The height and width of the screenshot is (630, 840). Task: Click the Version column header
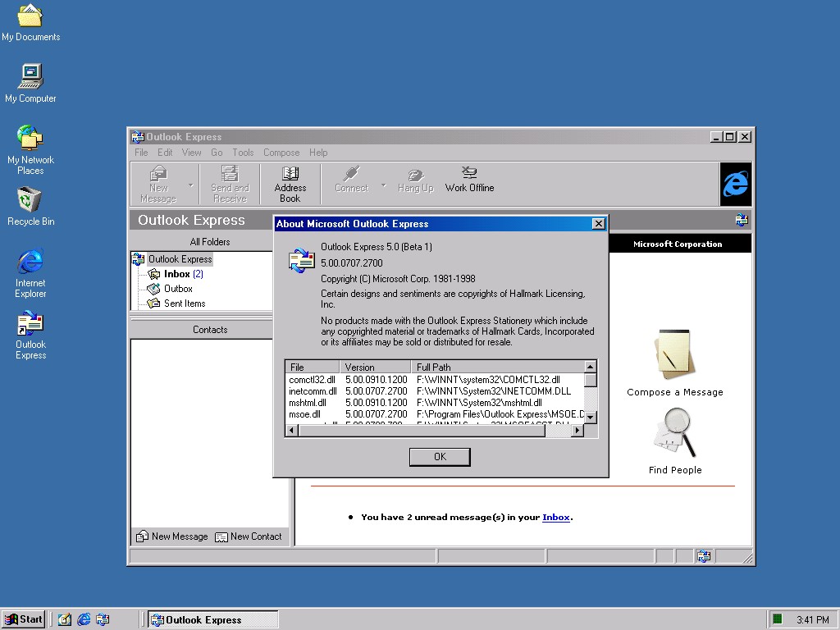(375, 367)
